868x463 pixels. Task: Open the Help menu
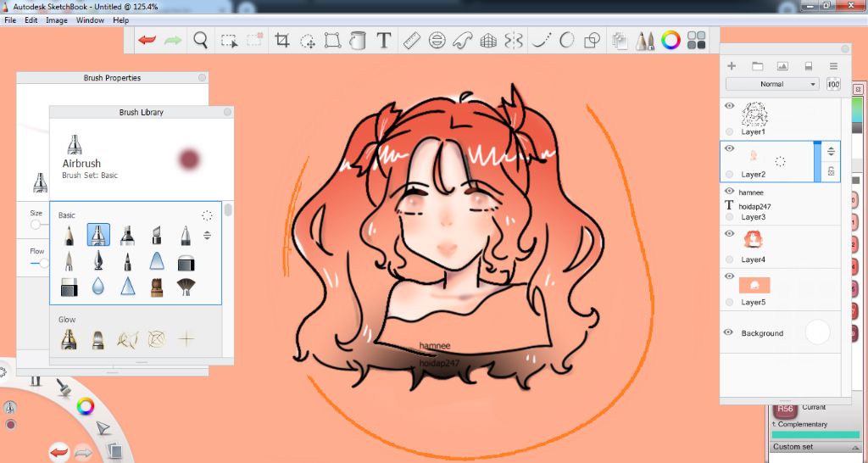tap(120, 20)
